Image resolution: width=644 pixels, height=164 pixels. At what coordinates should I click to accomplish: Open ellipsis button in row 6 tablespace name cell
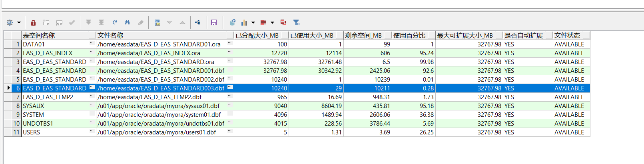[x=92, y=87]
